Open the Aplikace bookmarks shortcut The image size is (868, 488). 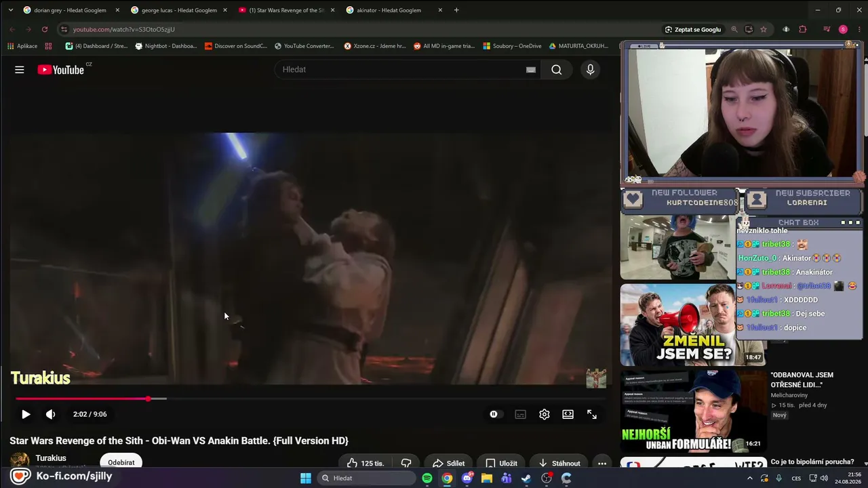tap(22, 46)
